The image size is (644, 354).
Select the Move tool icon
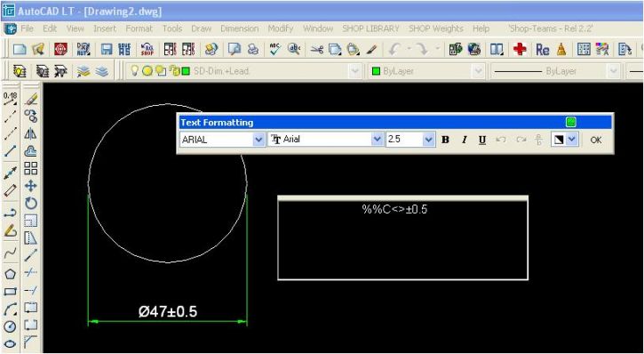coord(31,186)
